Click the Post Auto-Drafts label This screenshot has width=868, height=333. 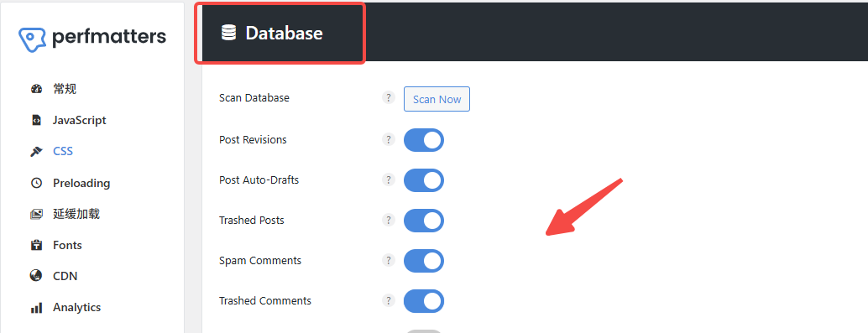point(259,180)
